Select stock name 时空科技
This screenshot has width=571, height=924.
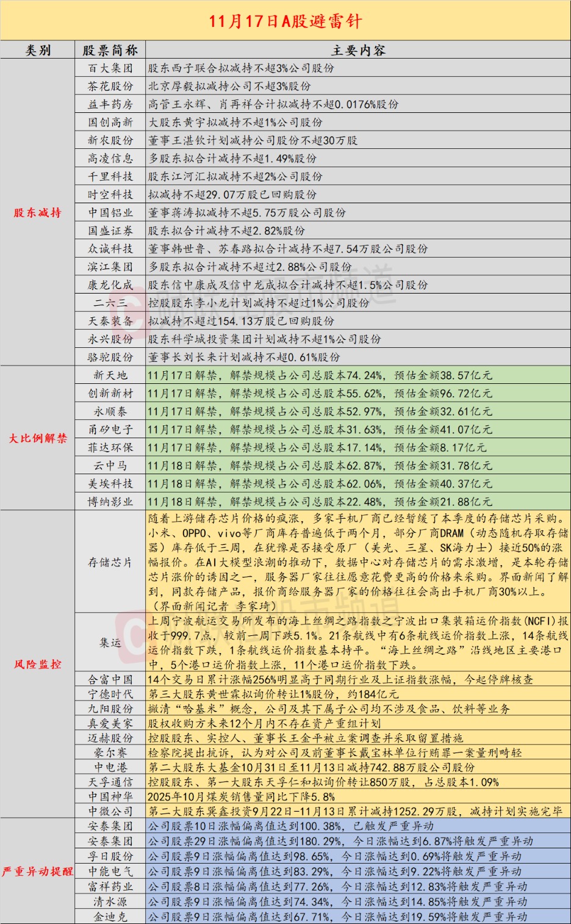(110, 195)
